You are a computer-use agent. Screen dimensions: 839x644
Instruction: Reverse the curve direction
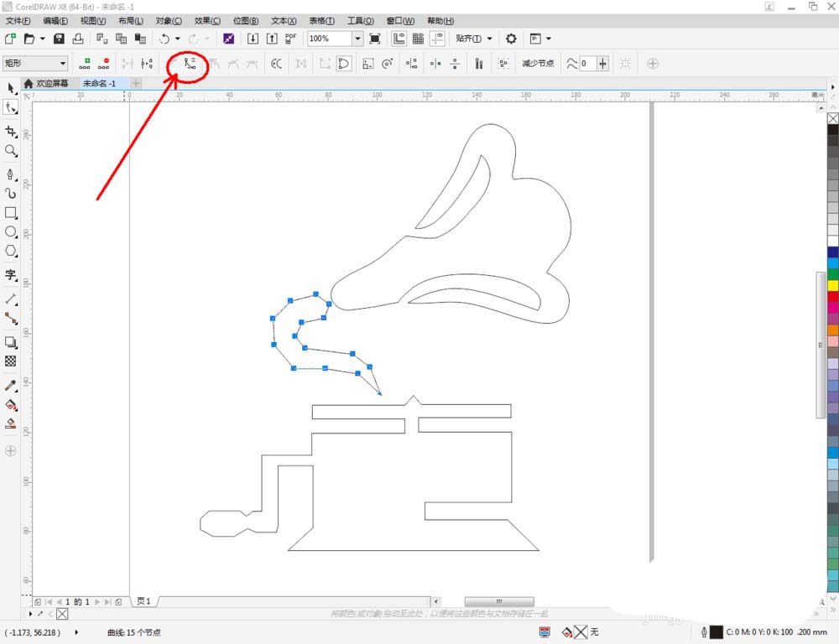[276, 64]
